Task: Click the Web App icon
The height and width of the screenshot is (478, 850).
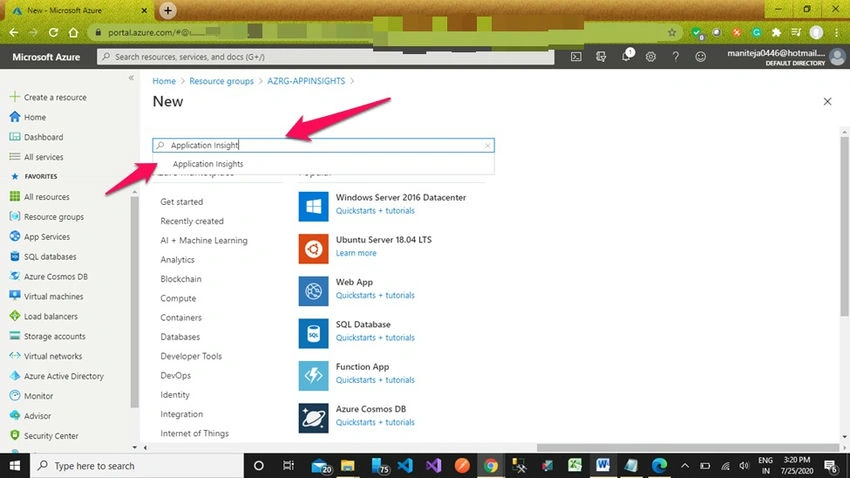Action: pos(313,291)
